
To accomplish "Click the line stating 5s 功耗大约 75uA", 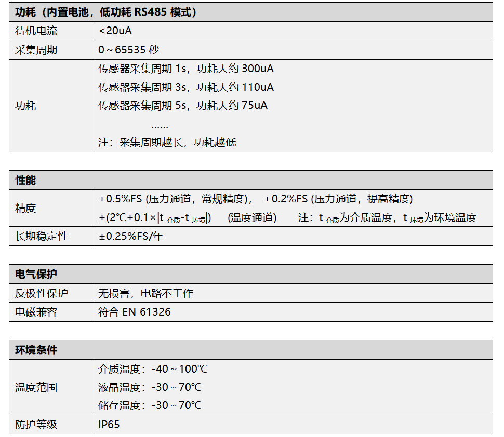I will 183,106.
